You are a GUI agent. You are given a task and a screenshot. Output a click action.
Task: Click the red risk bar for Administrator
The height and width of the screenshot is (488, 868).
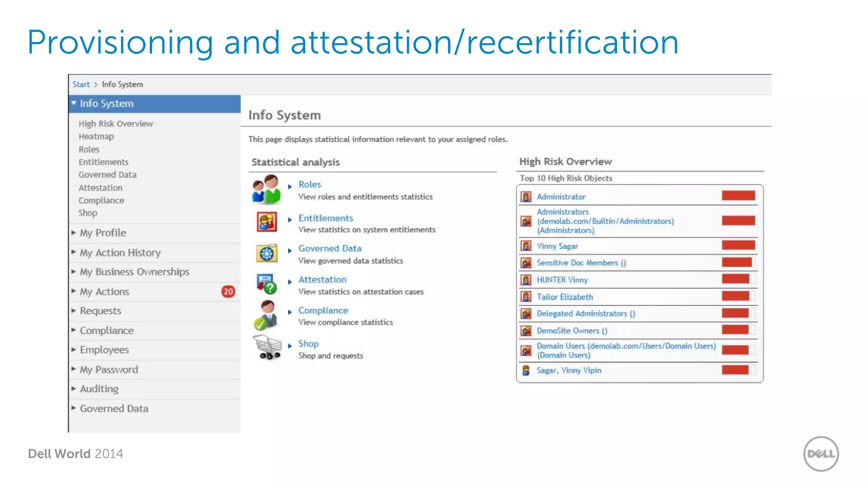click(x=738, y=195)
